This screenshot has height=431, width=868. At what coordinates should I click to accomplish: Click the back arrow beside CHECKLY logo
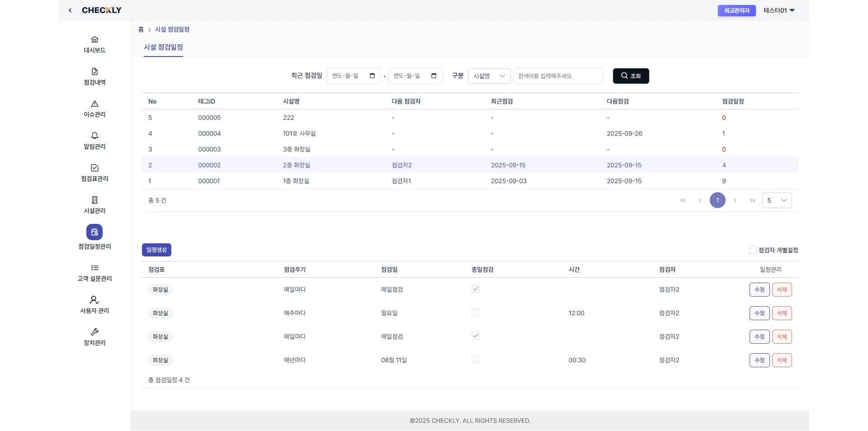pyautogui.click(x=70, y=10)
